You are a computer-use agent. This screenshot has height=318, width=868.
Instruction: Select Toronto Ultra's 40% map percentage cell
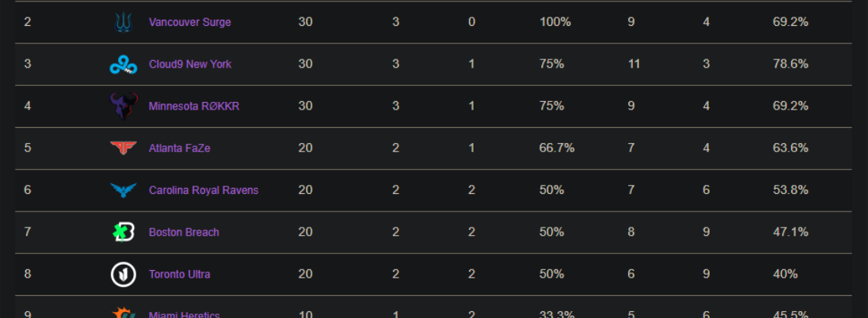(785, 275)
